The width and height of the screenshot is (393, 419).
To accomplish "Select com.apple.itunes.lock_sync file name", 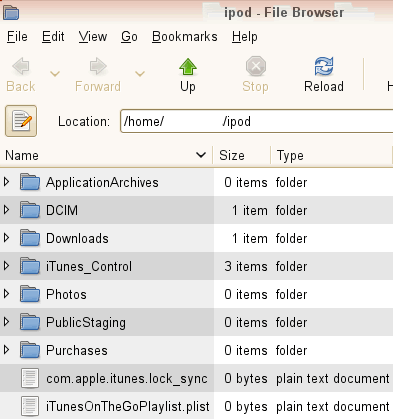I will [x=127, y=379].
